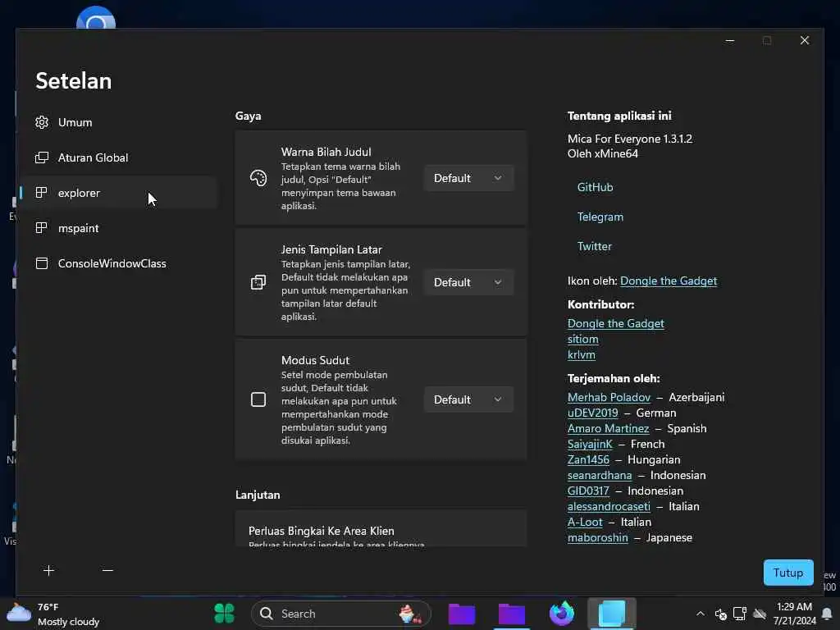Screen dimensions: 840x630
Task: Open the krlvm contributor link
Action: pos(582,354)
